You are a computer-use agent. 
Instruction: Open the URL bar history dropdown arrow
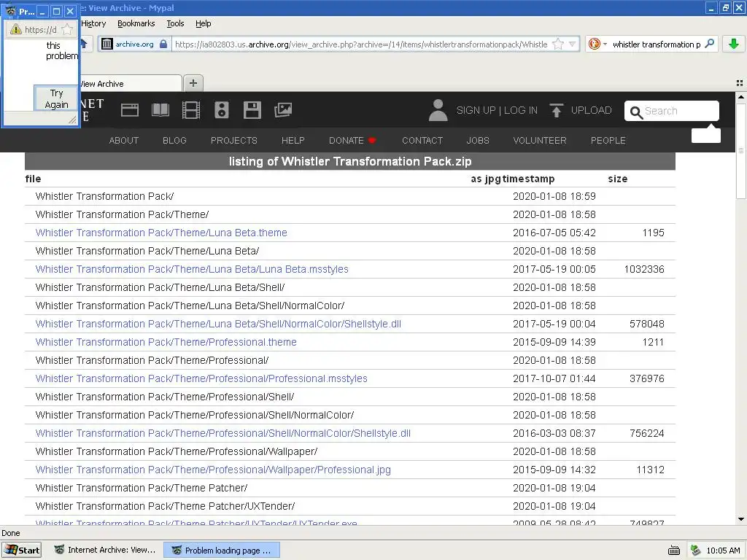pyautogui.click(x=572, y=44)
